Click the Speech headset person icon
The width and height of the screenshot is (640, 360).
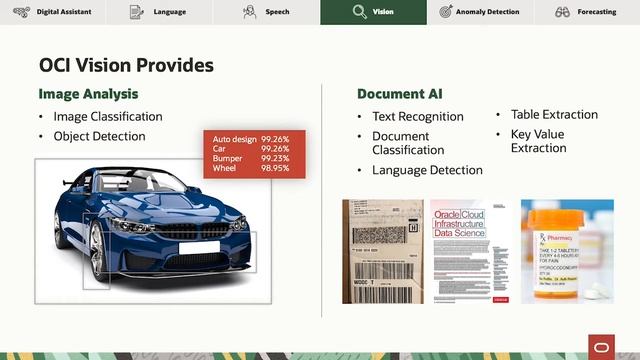tap(249, 12)
